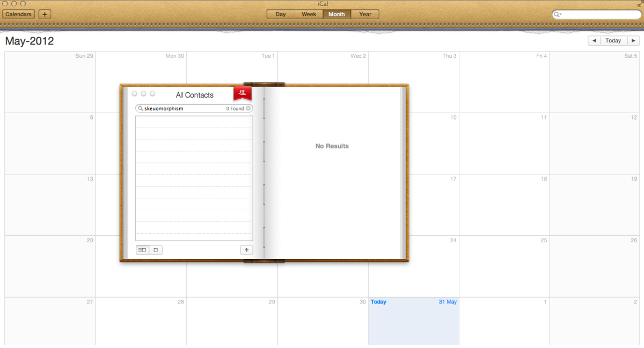Enter full screen with top-right arrows icon
Viewport: 644px width, 348px height.
639,4
